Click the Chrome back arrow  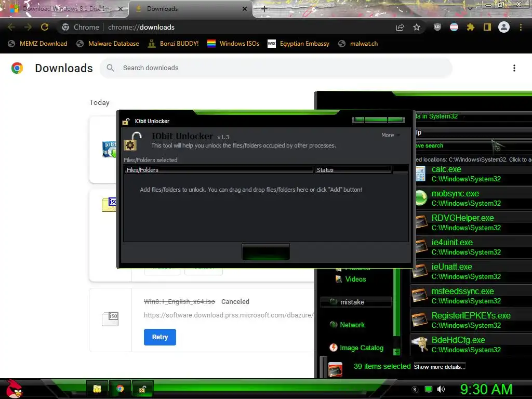point(11,27)
